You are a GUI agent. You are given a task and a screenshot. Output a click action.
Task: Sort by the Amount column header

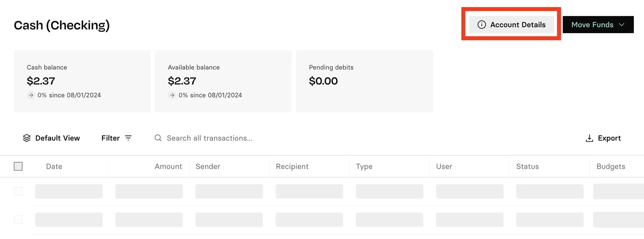pyautogui.click(x=168, y=166)
